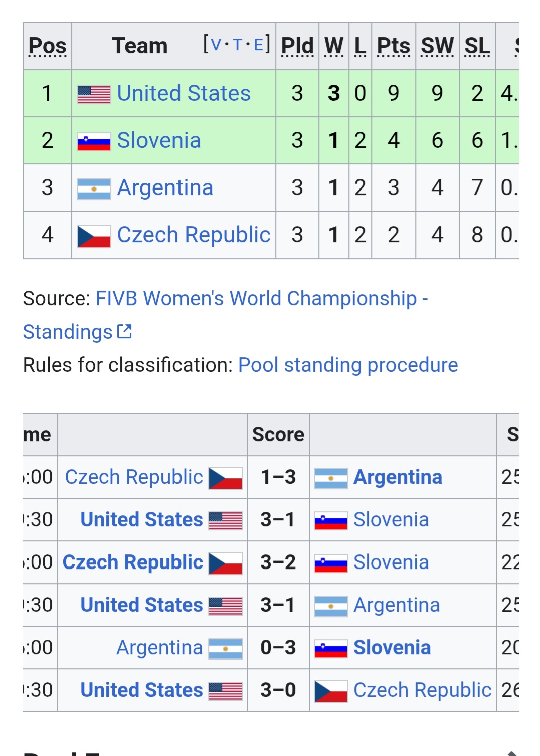Click the external link icon after Standings
This screenshot has height=756, width=540.
pyautogui.click(x=124, y=331)
